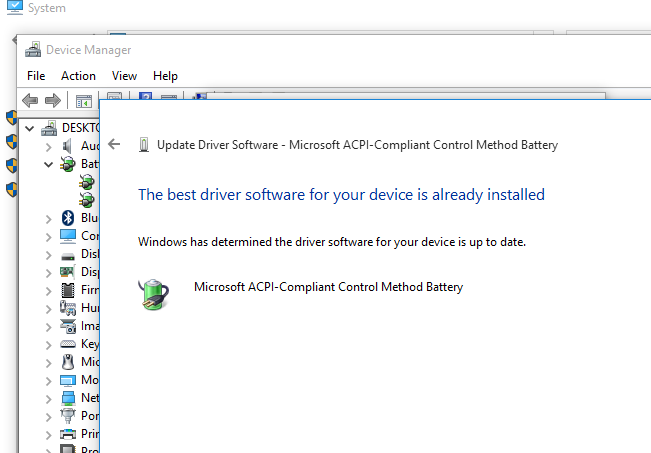Select the Computer monitor icon
Screen dimensions: 651x453
point(68,236)
